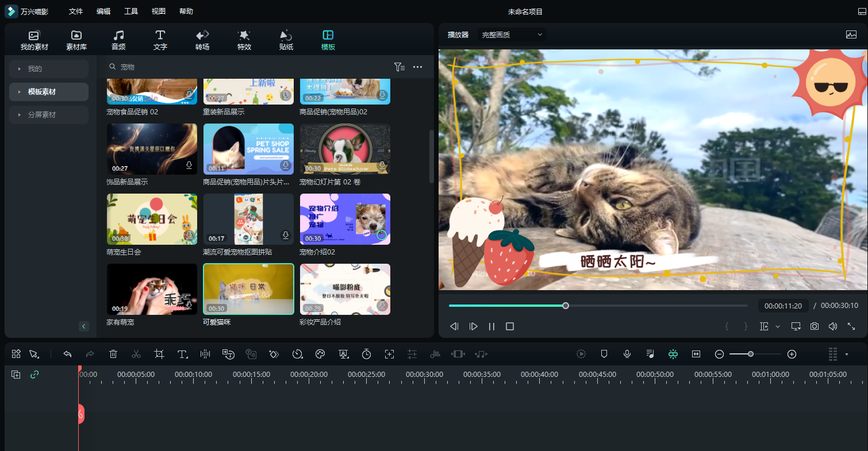Click the player volume speaker icon

(833, 326)
